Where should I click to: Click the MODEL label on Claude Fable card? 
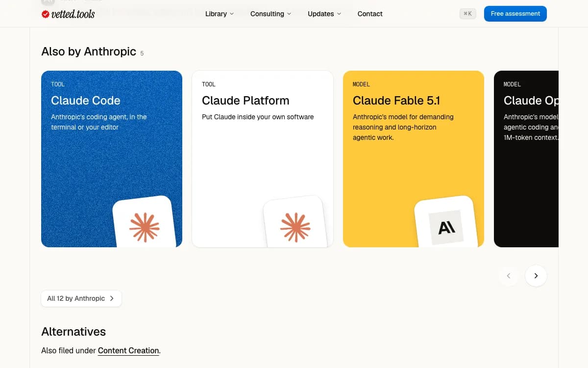(361, 84)
